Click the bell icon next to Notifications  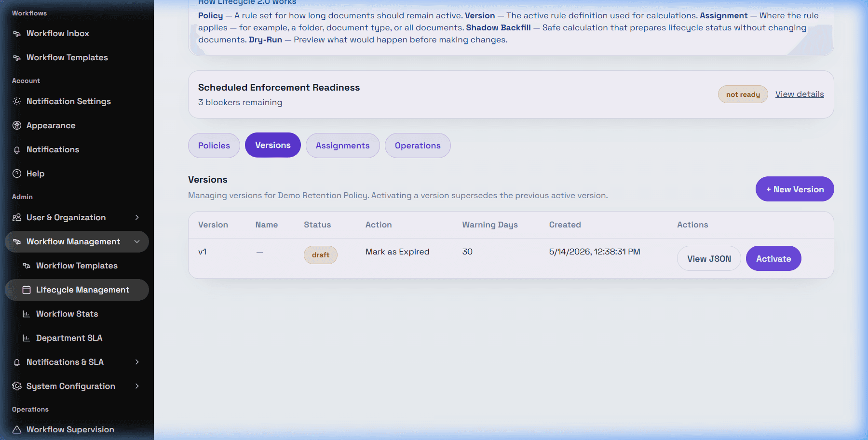17,150
